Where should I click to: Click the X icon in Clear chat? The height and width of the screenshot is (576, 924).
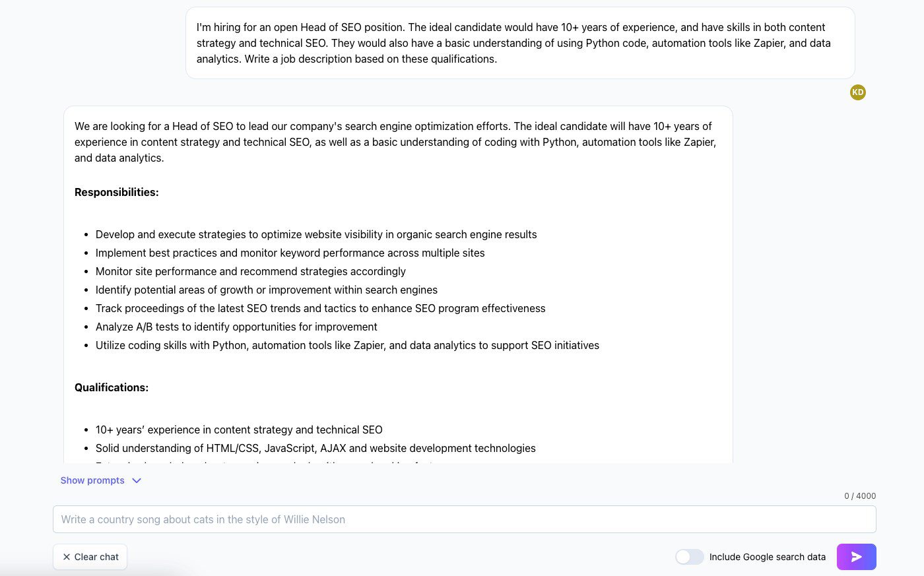pos(67,557)
